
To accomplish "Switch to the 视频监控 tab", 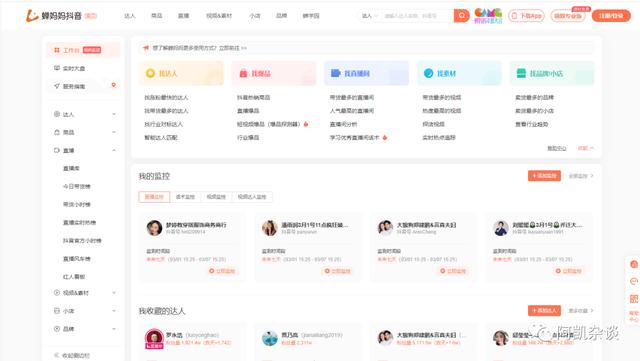I will [216, 197].
